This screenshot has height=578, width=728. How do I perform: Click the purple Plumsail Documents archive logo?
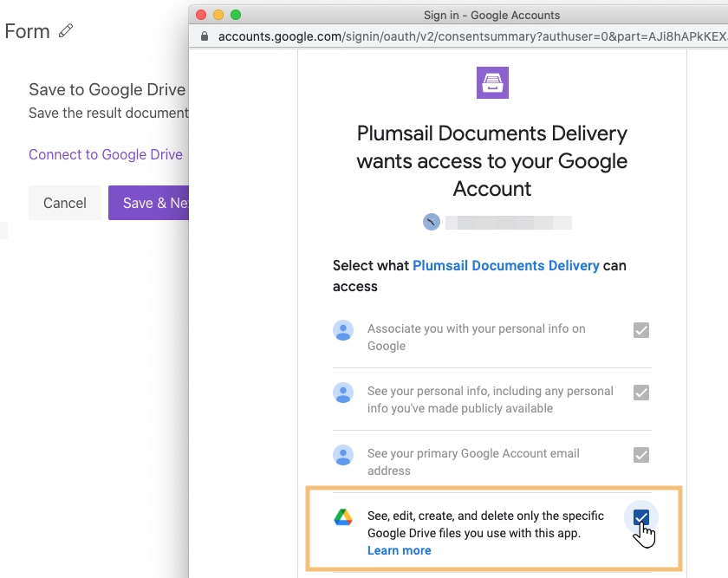point(492,82)
